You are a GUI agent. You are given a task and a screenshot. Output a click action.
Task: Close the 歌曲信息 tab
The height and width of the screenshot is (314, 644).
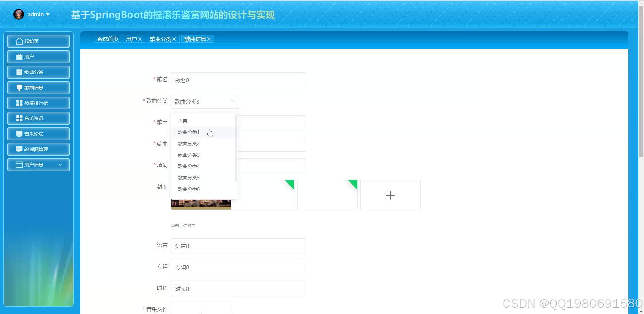tap(209, 39)
